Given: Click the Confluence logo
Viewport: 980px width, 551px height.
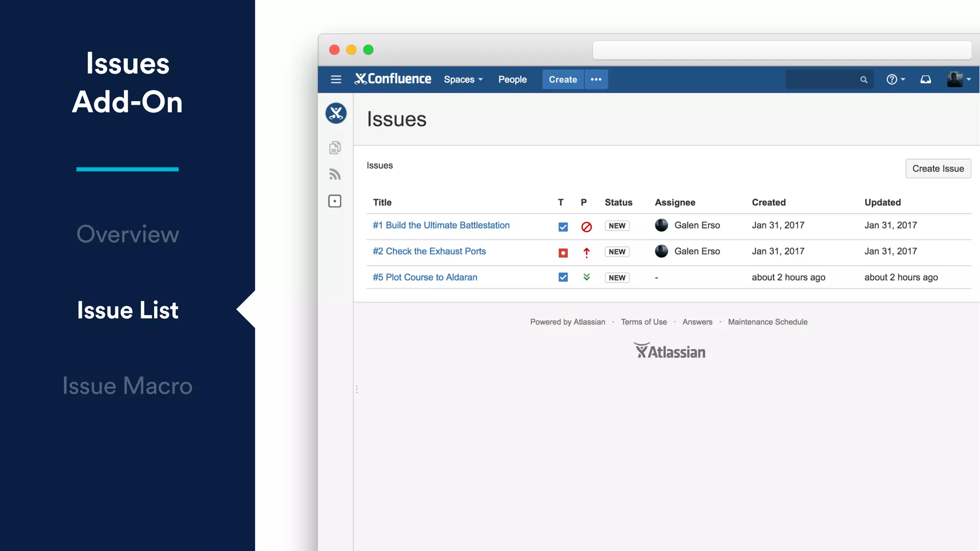Looking at the screenshot, I should [x=392, y=79].
